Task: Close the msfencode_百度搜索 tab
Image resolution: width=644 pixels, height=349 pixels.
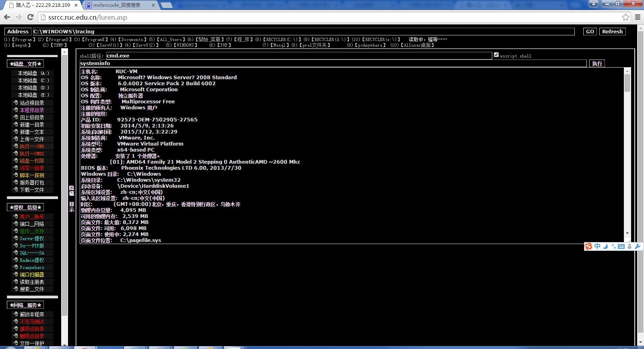Action: (153, 5)
